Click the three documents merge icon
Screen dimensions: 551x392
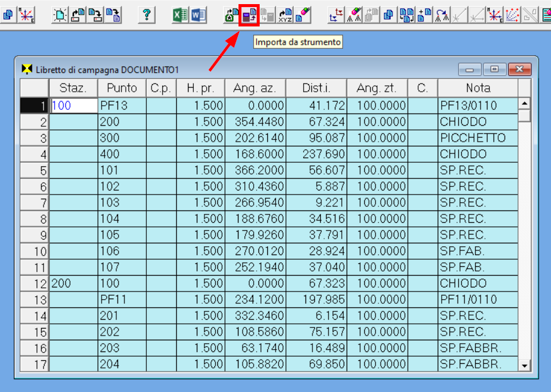(406, 15)
